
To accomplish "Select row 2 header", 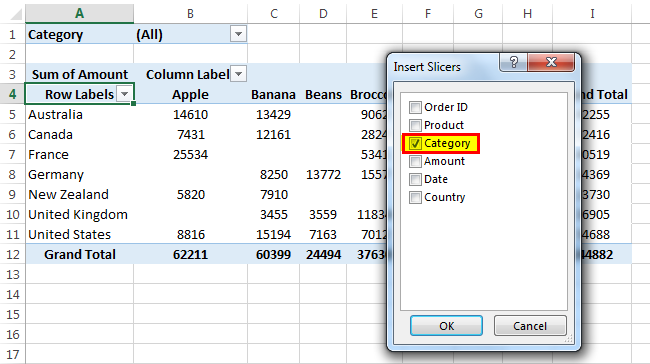I will tap(12, 54).
